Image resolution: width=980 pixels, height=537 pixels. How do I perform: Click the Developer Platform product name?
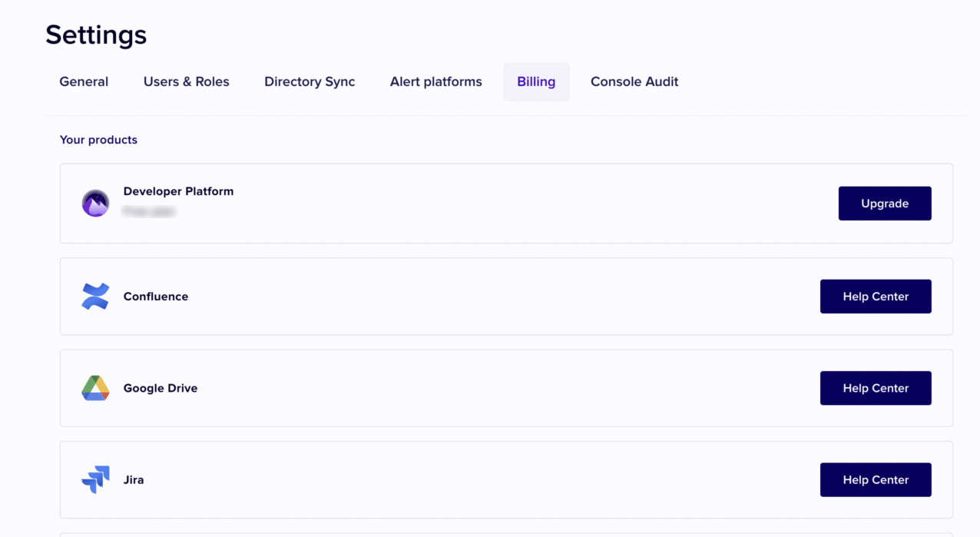click(x=178, y=191)
